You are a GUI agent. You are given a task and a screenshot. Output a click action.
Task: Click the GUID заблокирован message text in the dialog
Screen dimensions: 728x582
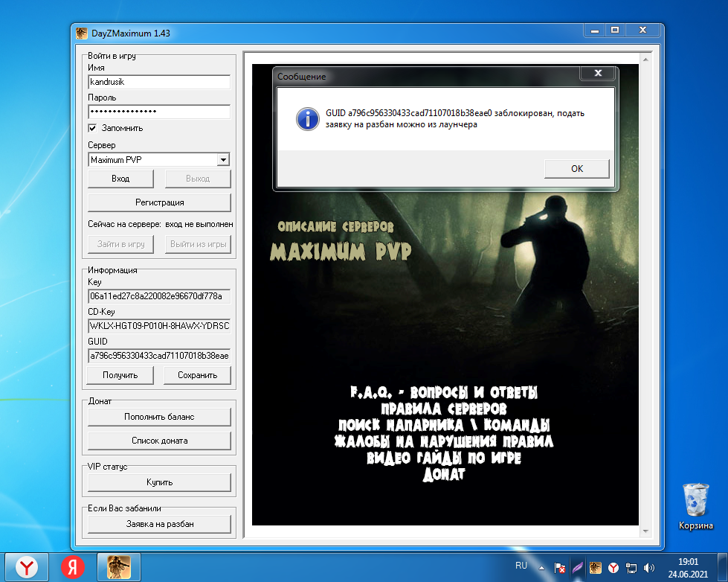point(455,118)
